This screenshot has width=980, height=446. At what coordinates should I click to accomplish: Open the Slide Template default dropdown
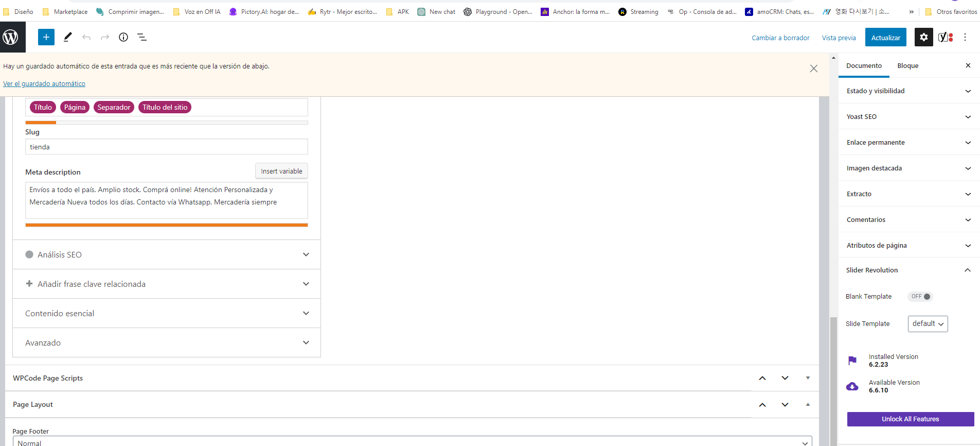[x=928, y=324]
